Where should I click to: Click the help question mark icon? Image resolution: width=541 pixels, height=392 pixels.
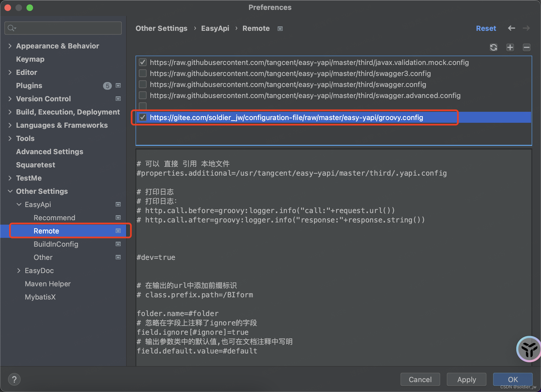click(x=14, y=379)
